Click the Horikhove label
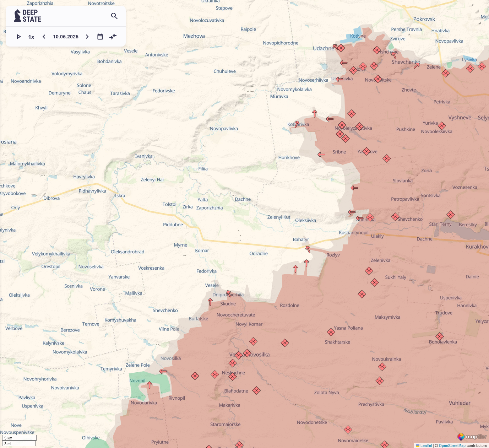Viewport: 489px width, 448px height. pos(289,157)
